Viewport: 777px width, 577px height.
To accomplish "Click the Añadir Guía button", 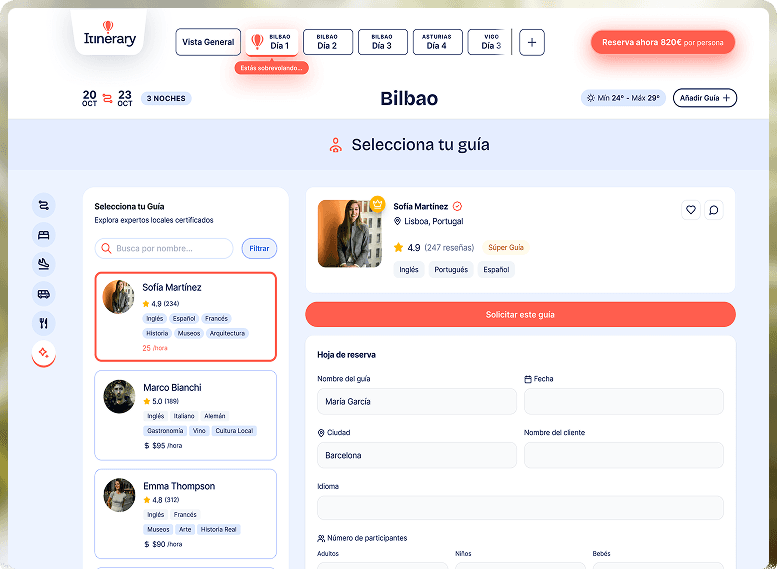I will coord(705,98).
